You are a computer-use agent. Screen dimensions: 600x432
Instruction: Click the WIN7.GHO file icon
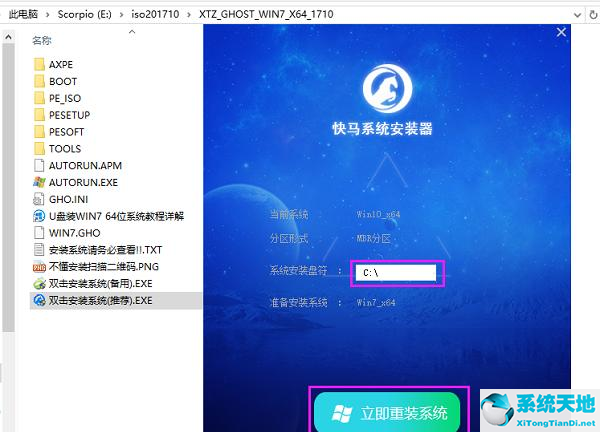pyautogui.click(x=39, y=233)
